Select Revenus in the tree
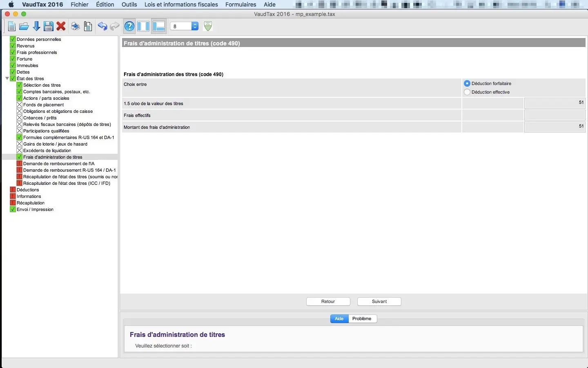The width and height of the screenshot is (588, 368). [26, 46]
